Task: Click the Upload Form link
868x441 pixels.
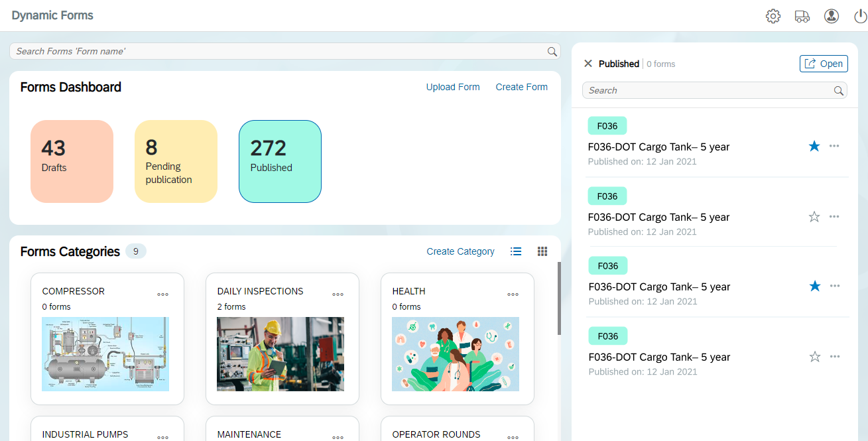Action: (x=453, y=87)
